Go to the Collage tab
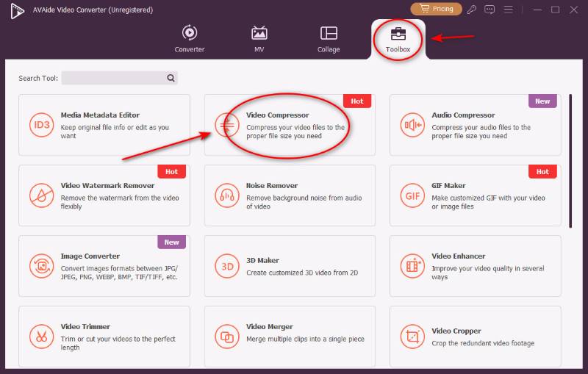 [329, 40]
